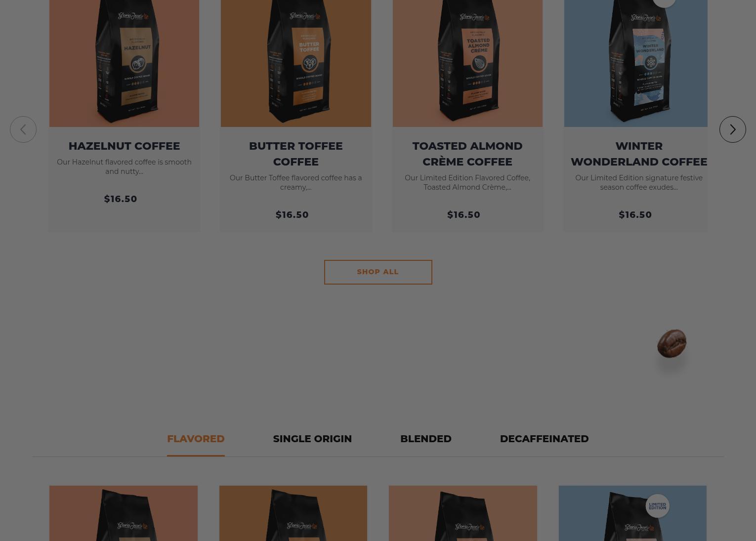Image resolution: width=756 pixels, height=541 pixels.
Task: Switch to the Decaffeinated tab
Action: click(544, 439)
